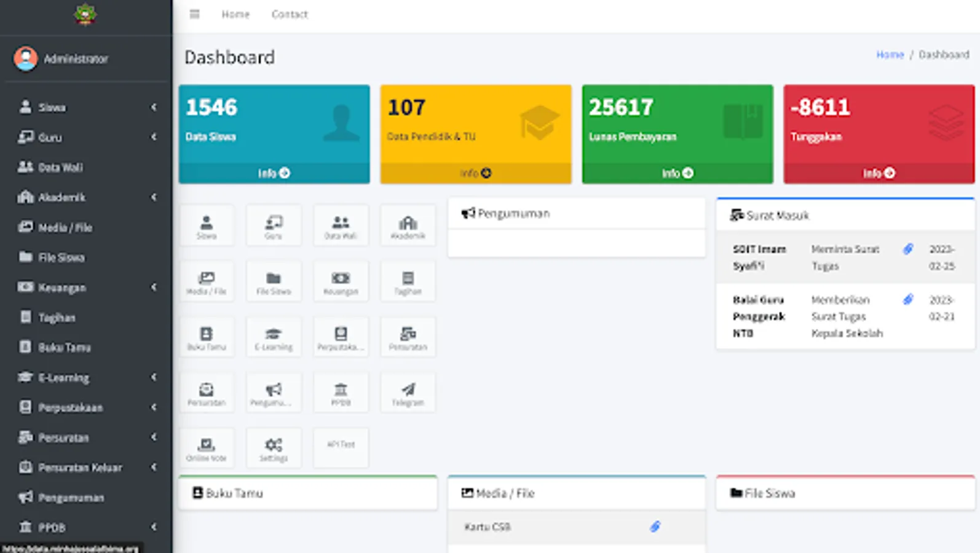Click Contact in the top navbar
The height and width of the screenshot is (553, 980).
(290, 14)
